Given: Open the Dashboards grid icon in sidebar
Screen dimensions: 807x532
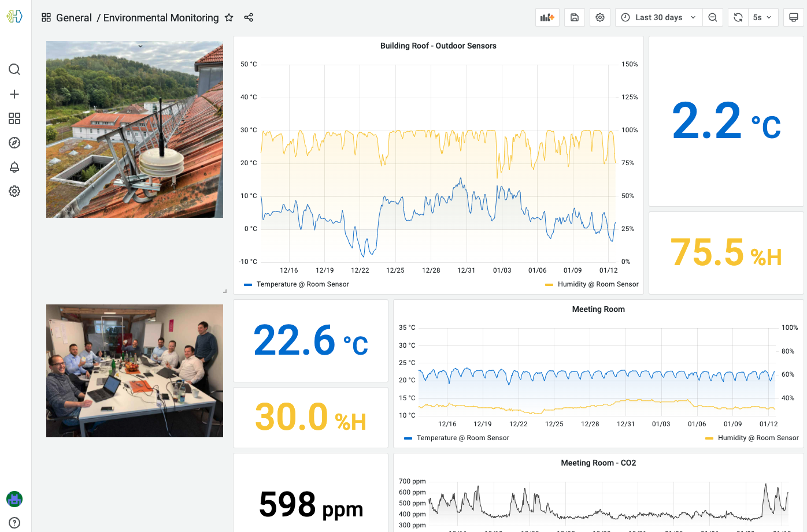Looking at the screenshot, I should coord(14,118).
